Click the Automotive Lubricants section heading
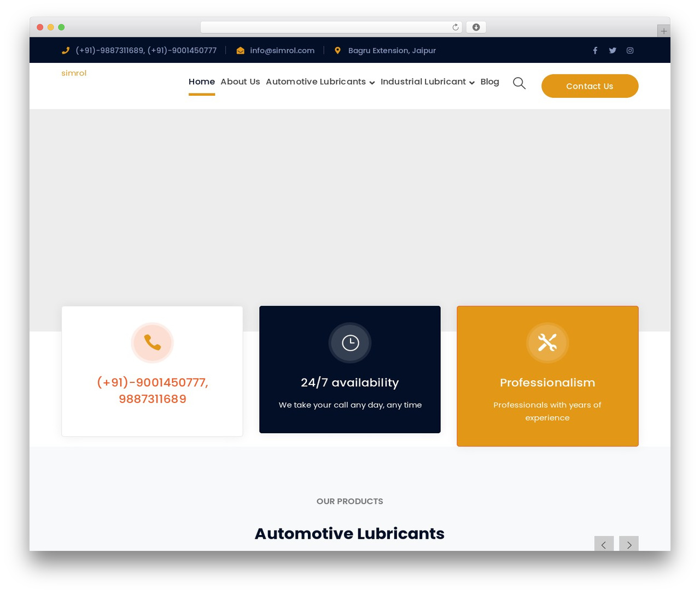 pyautogui.click(x=349, y=533)
